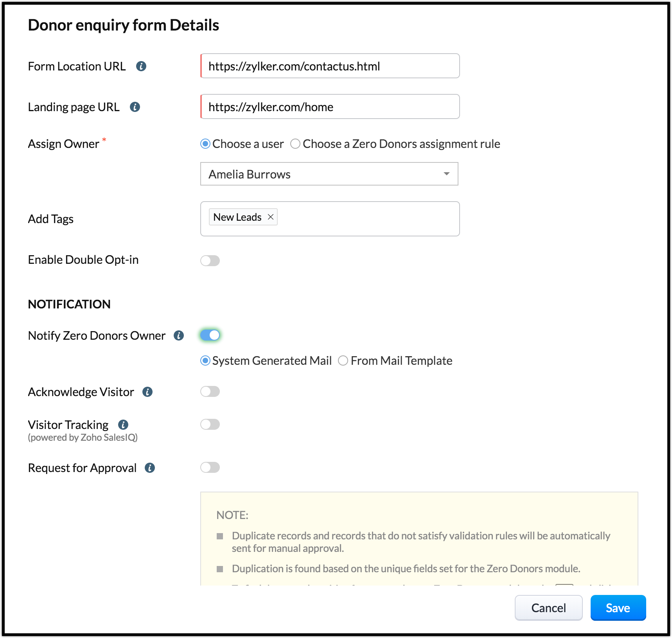Click the Request for Approval info icon
This screenshot has height=638, width=672.
[150, 468]
